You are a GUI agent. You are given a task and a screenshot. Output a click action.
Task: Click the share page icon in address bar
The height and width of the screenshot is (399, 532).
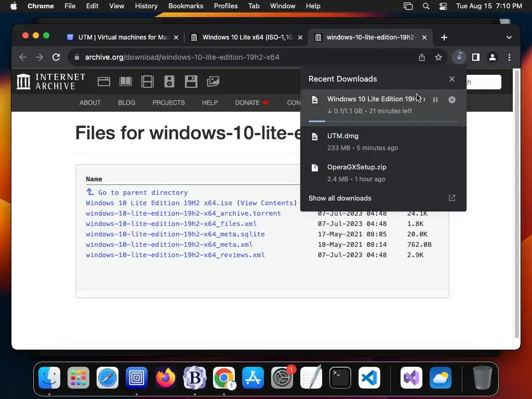(422, 57)
